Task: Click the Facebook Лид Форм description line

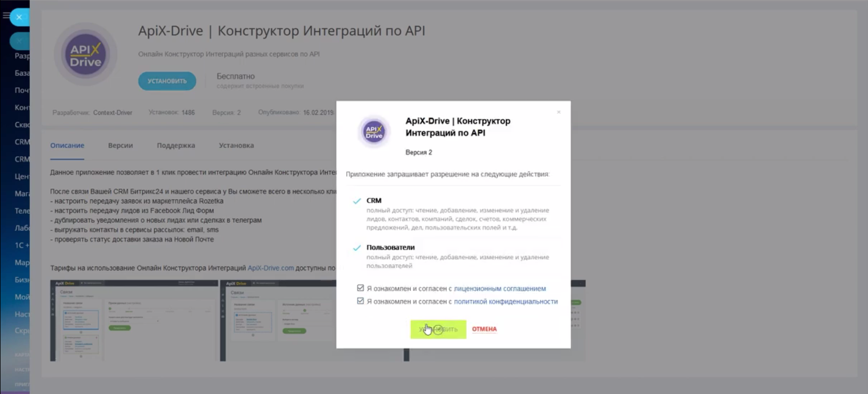Action: (132, 210)
